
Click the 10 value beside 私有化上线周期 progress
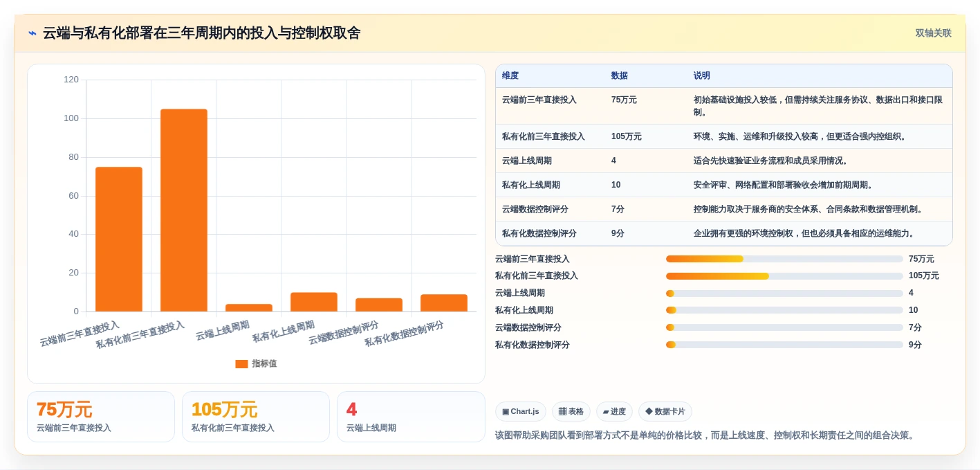pos(914,310)
